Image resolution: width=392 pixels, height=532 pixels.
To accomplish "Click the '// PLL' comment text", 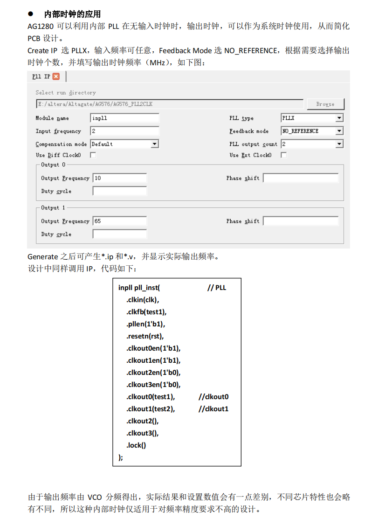I will 217,288.
